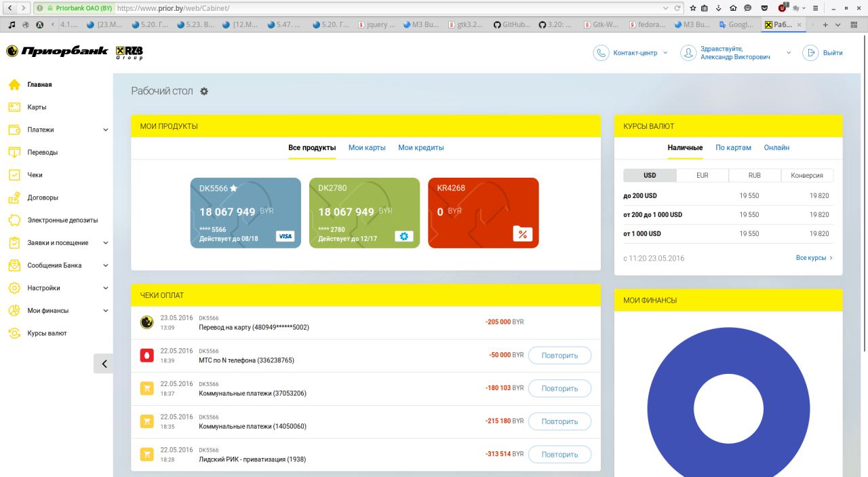Click Повторить for Коммунальные платежи (14050060)
Screen dimensions: 868x477
click(x=559, y=421)
